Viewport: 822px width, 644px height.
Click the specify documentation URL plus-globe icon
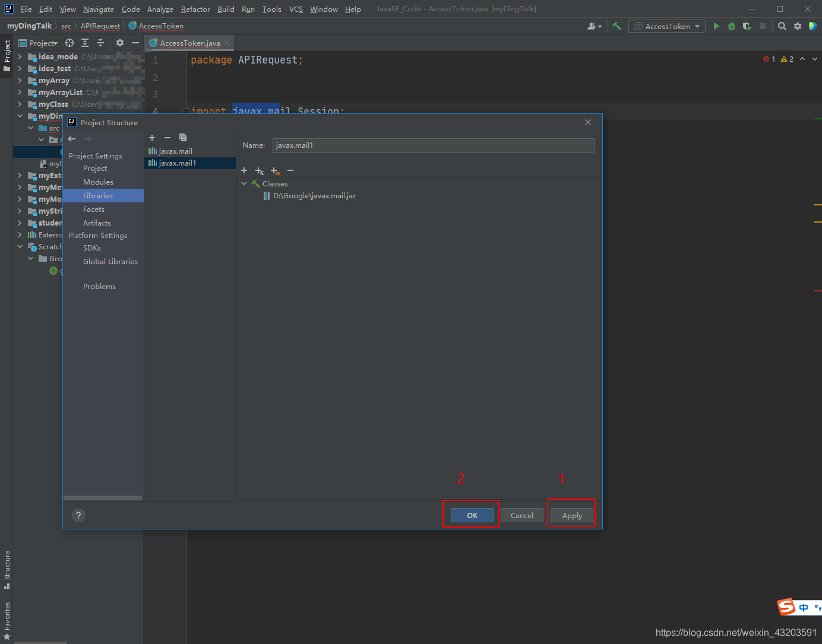[260, 170]
